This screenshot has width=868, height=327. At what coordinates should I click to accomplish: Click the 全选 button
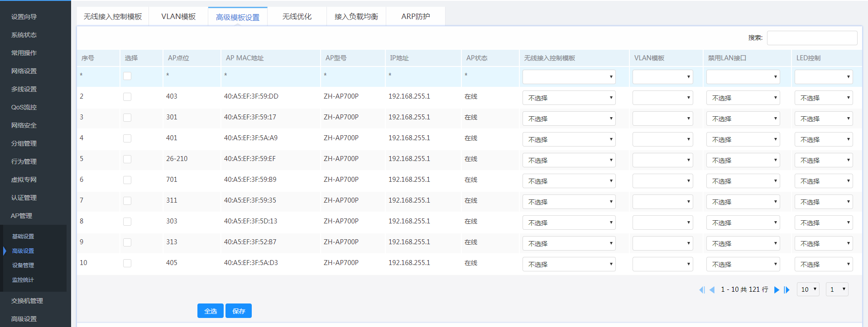pos(211,311)
